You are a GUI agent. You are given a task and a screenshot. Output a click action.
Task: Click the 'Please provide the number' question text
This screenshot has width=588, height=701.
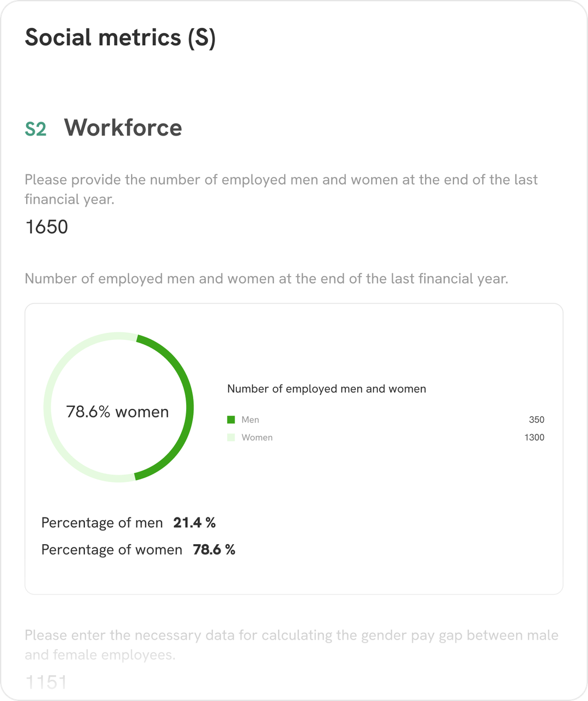pos(281,190)
